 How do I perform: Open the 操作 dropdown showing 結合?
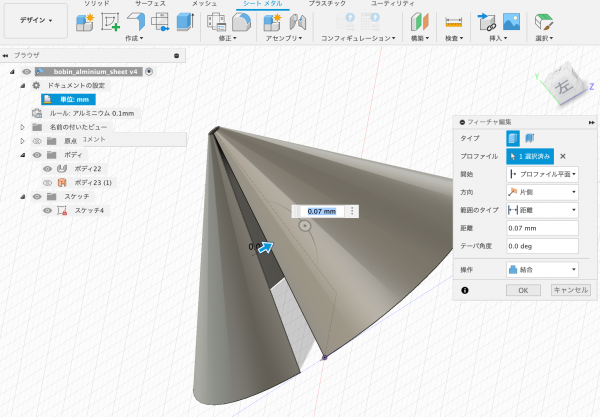(x=543, y=269)
